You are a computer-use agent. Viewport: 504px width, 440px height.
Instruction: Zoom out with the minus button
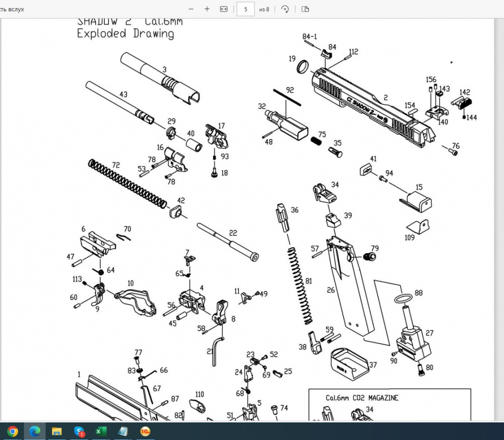pyautogui.click(x=191, y=9)
